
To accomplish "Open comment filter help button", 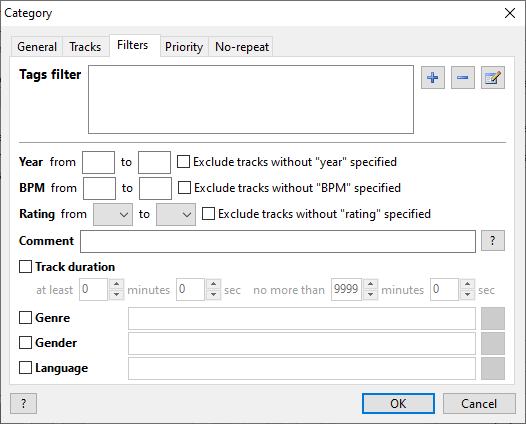I will (492, 241).
